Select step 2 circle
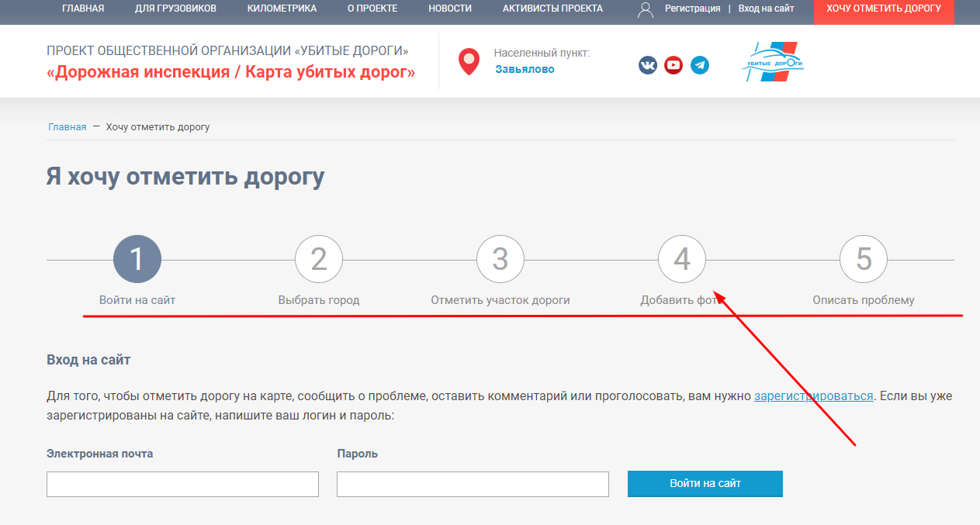 click(319, 259)
